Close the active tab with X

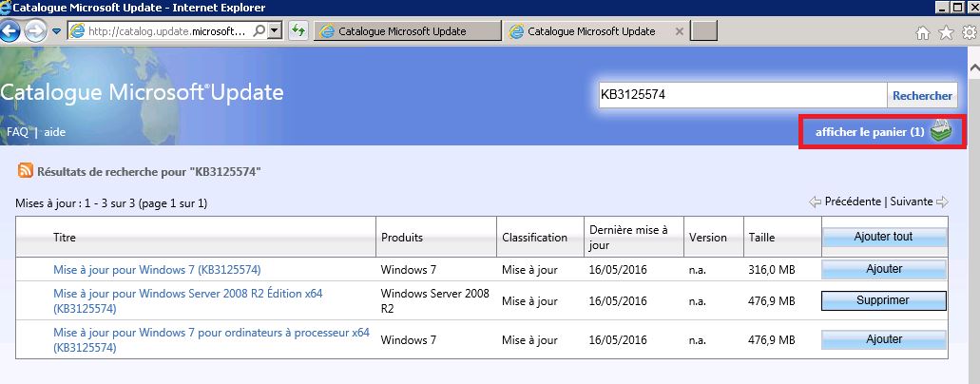coord(680,31)
